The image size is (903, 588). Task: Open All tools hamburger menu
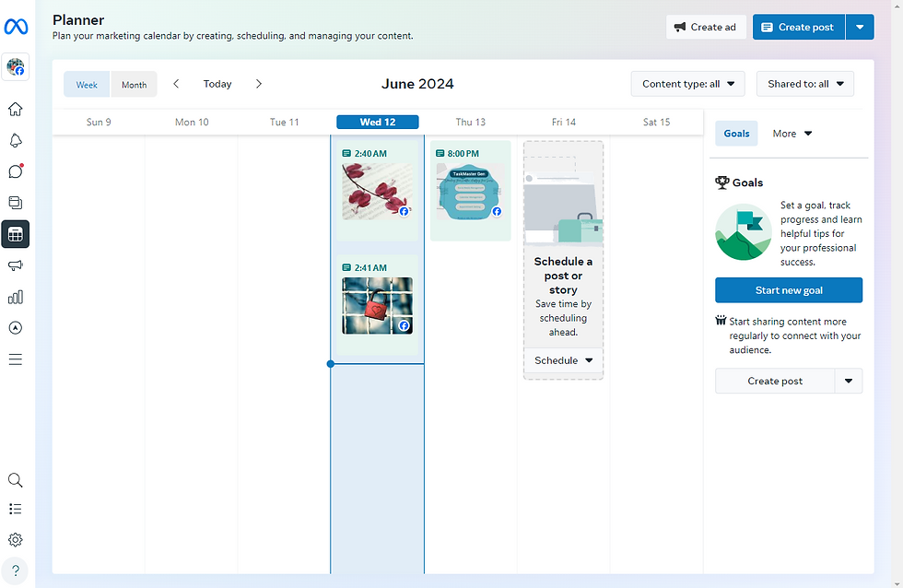pyautogui.click(x=16, y=360)
